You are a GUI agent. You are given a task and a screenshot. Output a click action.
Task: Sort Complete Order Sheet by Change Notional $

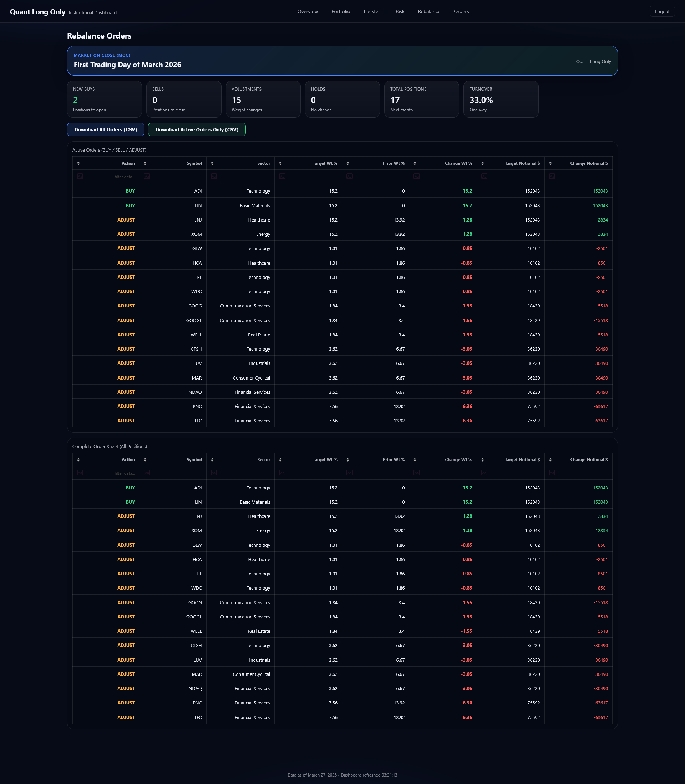click(x=550, y=460)
